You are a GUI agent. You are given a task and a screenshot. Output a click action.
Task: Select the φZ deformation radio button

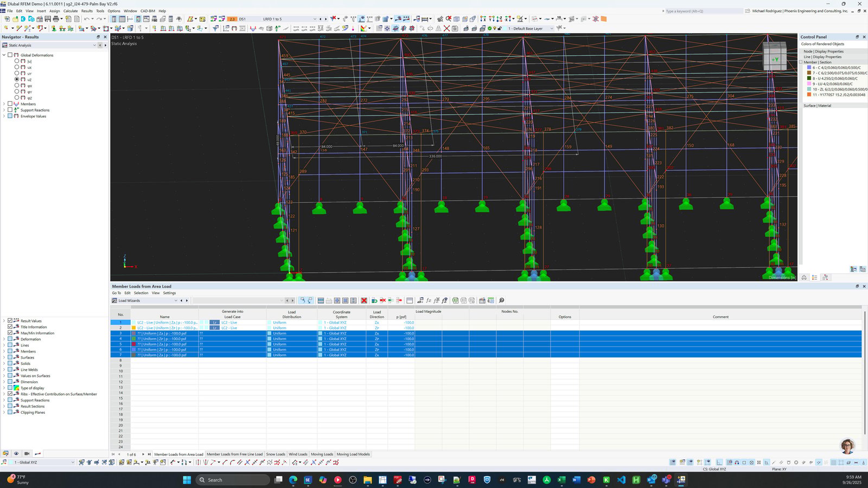(x=17, y=98)
